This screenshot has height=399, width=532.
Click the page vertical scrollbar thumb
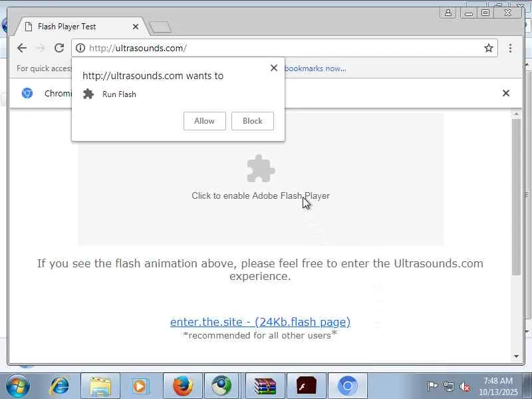pyautogui.click(x=517, y=197)
